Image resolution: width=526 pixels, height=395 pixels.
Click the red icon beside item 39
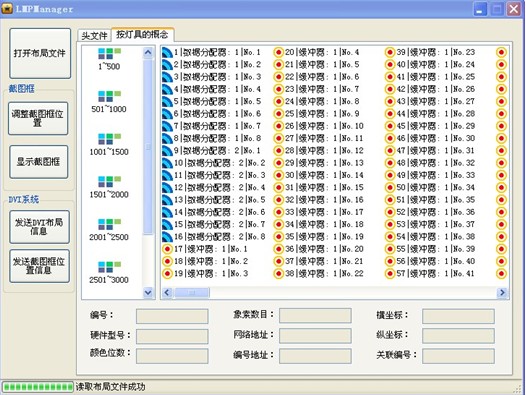pyautogui.click(x=389, y=52)
